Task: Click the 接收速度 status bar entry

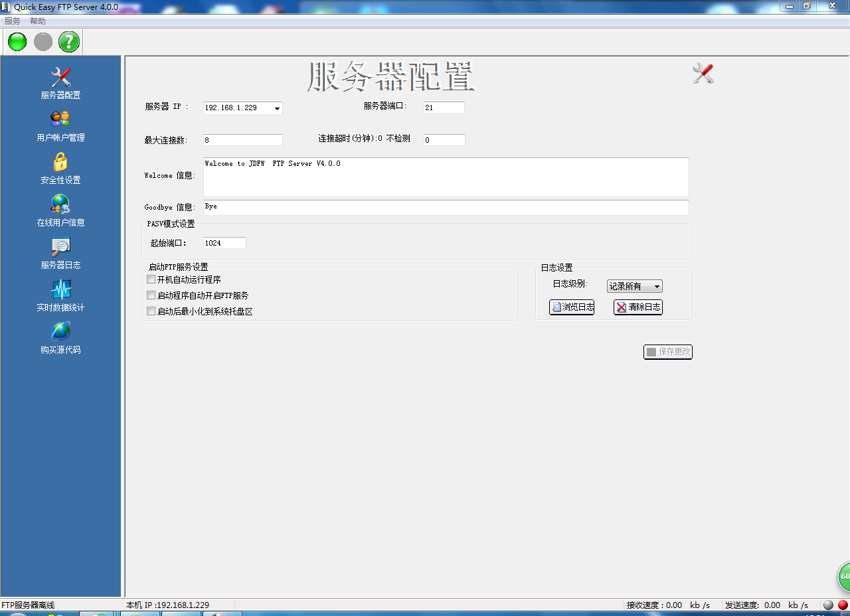Action: click(668, 605)
